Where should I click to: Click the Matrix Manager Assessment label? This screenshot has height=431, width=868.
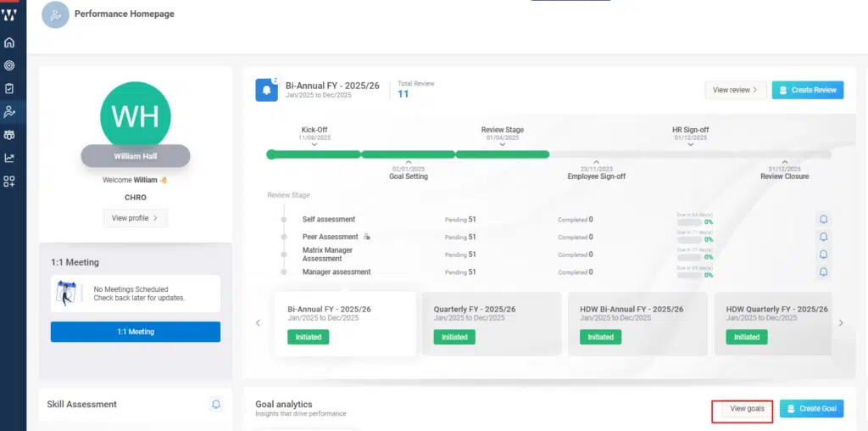tap(327, 255)
